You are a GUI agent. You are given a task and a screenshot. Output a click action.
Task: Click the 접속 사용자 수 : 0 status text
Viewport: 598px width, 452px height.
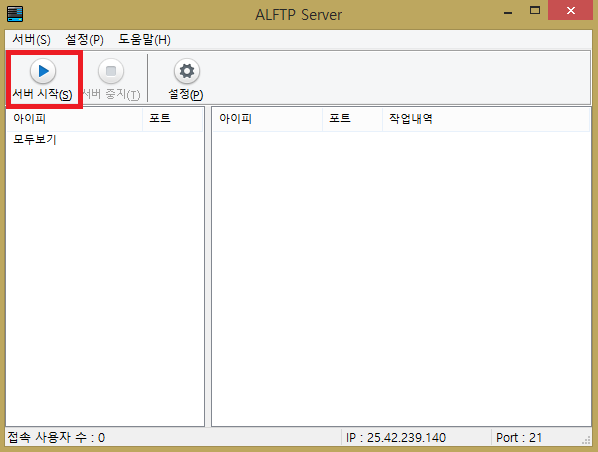pos(56,437)
